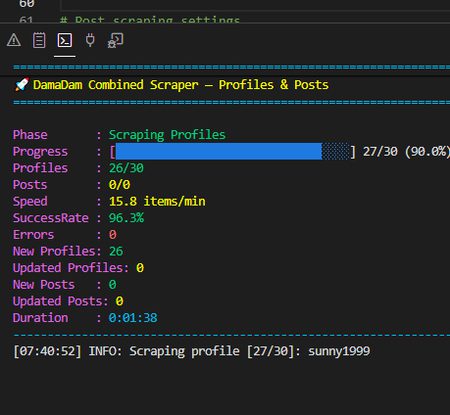
Task: Click the 'SuccessRate' label
Action: tap(51, 218)
